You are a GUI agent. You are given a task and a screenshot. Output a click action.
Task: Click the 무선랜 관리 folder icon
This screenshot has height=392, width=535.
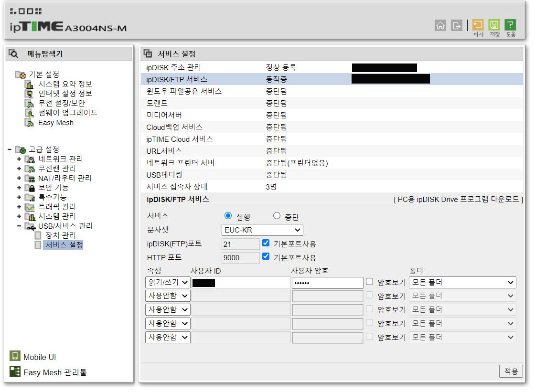pyautogui.click(x=30, y=169)
